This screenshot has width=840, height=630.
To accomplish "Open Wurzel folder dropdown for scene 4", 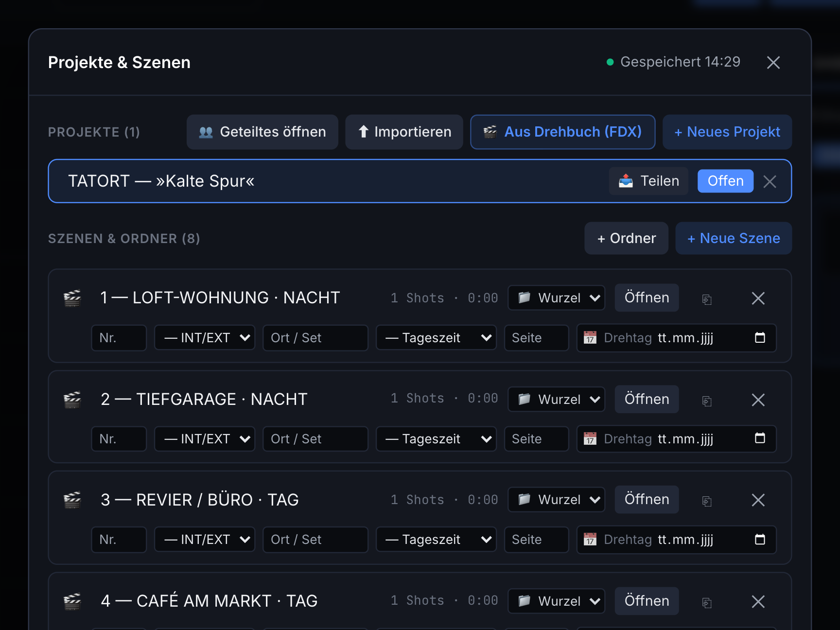I will [x=557, y=601].
